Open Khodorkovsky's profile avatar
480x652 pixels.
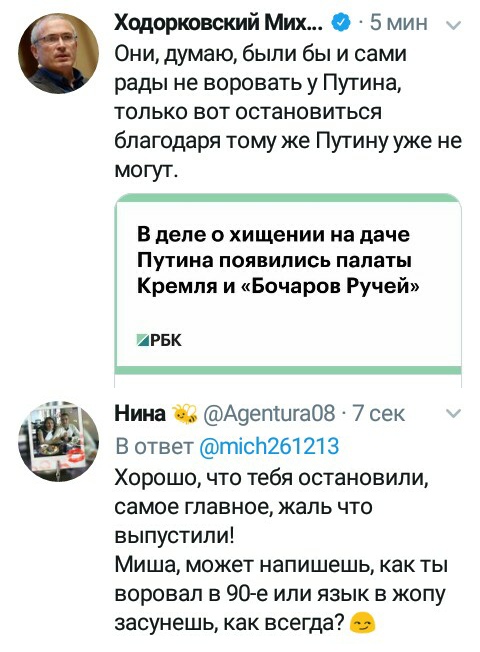click(x=58, y=53)
